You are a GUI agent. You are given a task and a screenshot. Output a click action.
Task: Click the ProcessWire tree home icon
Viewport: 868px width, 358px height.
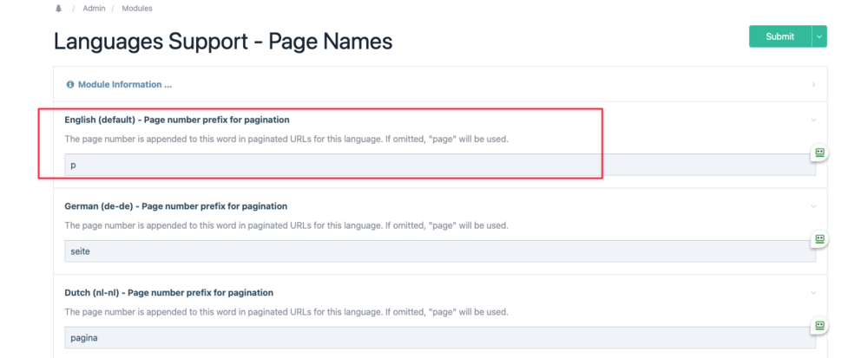[x=58, y=9]
